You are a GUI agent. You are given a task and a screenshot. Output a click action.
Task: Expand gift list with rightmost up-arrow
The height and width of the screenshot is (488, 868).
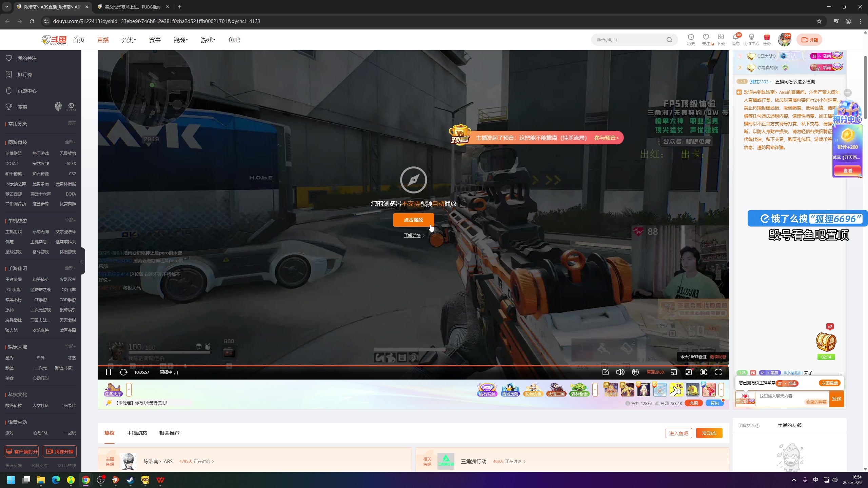coord(721,390)
